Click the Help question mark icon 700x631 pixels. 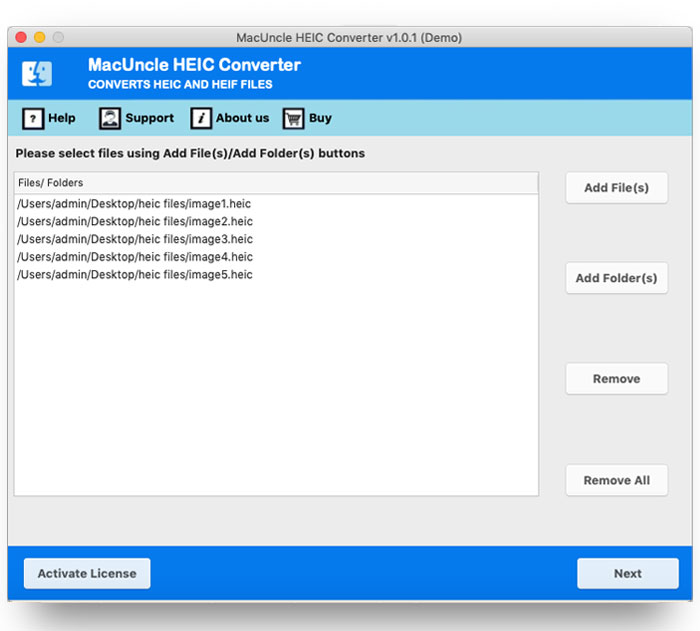tap(33, 118)
